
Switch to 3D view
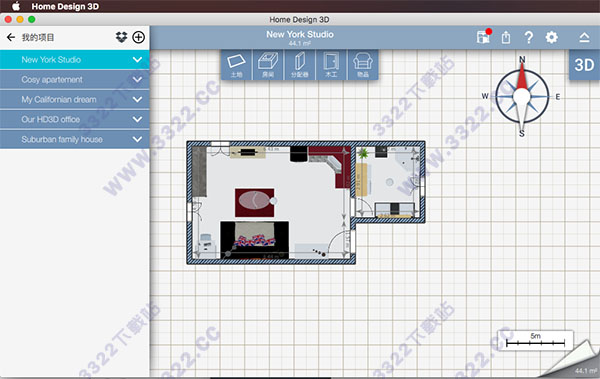584,65
